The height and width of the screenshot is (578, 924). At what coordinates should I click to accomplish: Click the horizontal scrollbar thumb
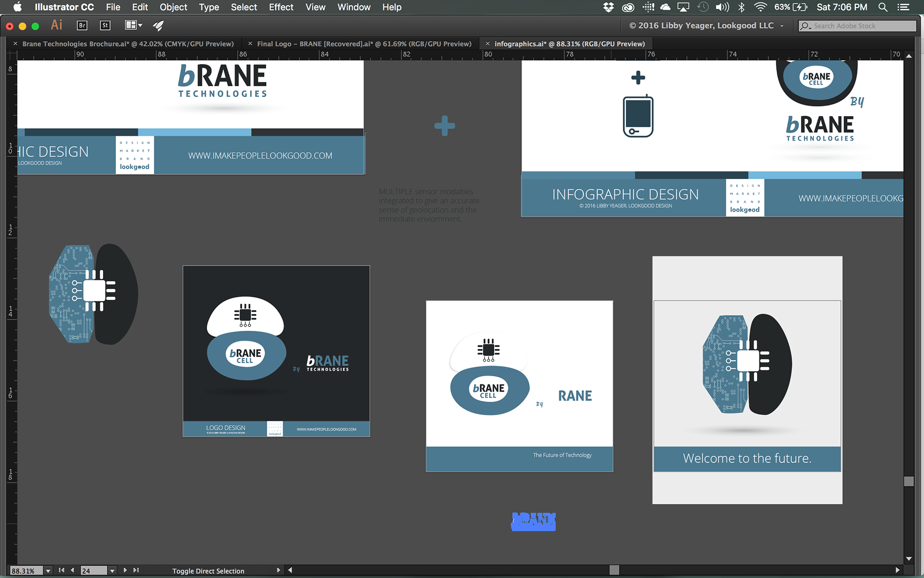(x=614, y=570)
